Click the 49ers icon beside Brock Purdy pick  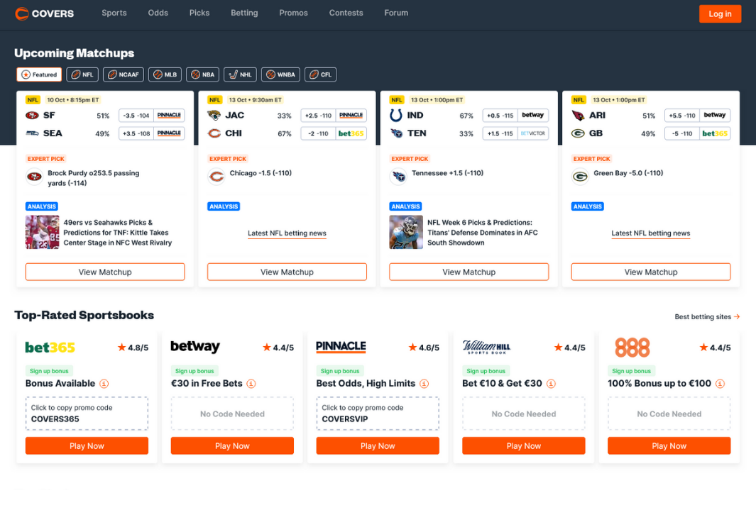pos(34,177)
